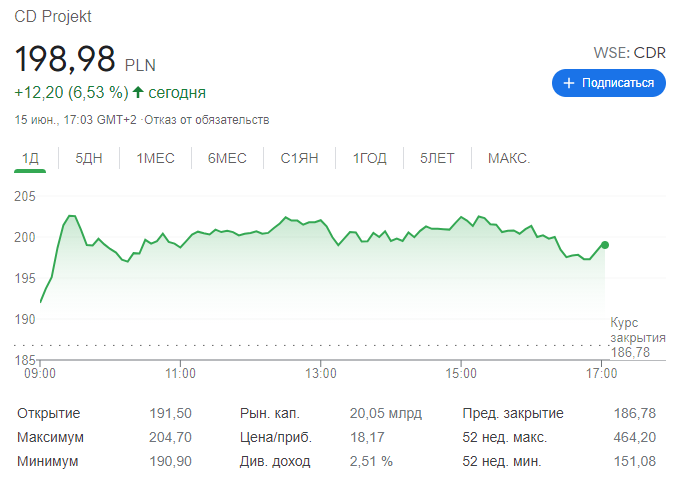Click the Див. доход value 2,51 %
Viewport: 690px width, 504px height.
pos(371,461)
